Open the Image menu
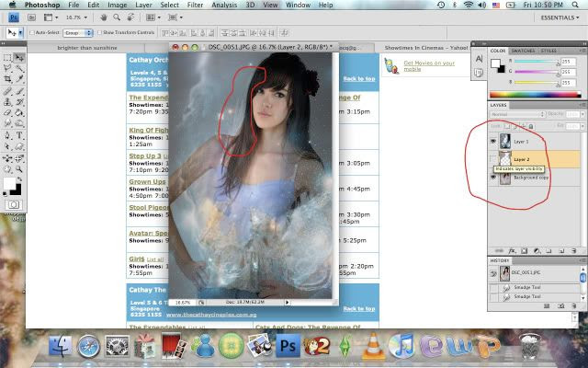The image size is (588, 368). coord(118,5)
